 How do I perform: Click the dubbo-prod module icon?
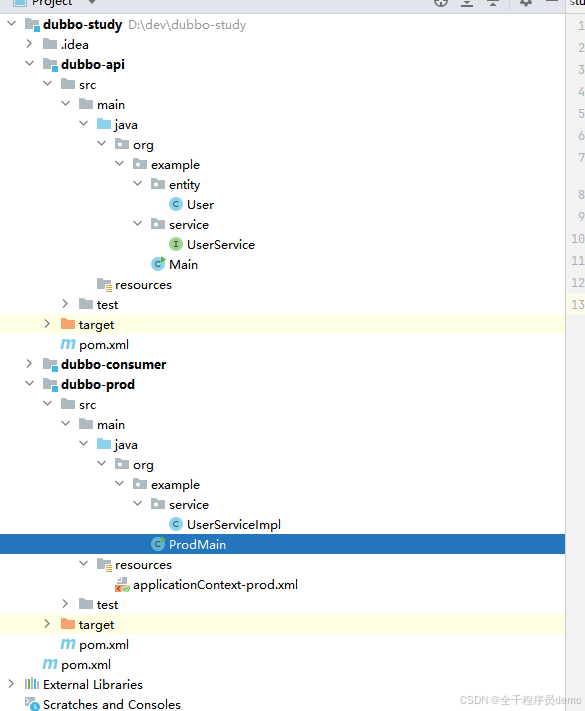tap(50, 385)
